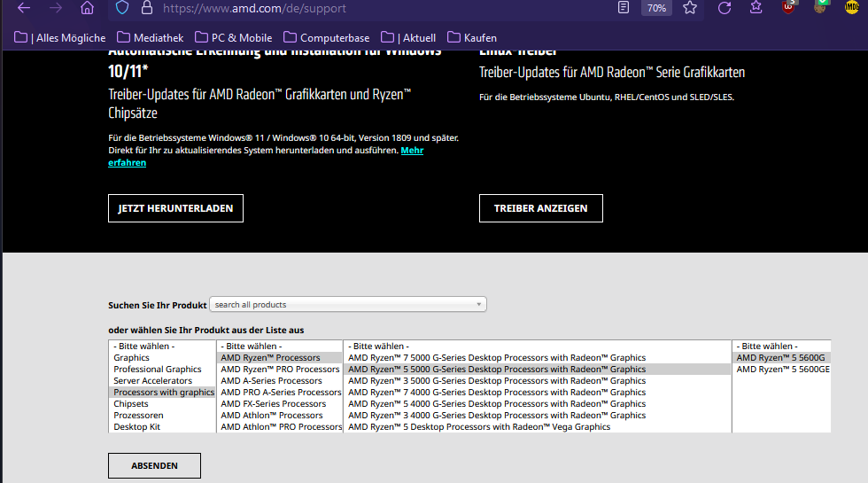
Task: Choose AMD PRO A-Series Processors entry
Action: pos(280,392)
